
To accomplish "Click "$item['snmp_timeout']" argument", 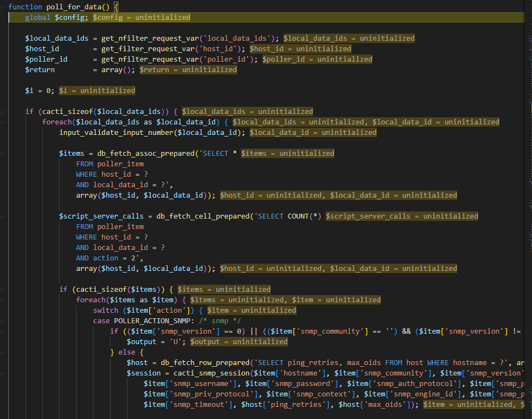I will coord(188,405).
